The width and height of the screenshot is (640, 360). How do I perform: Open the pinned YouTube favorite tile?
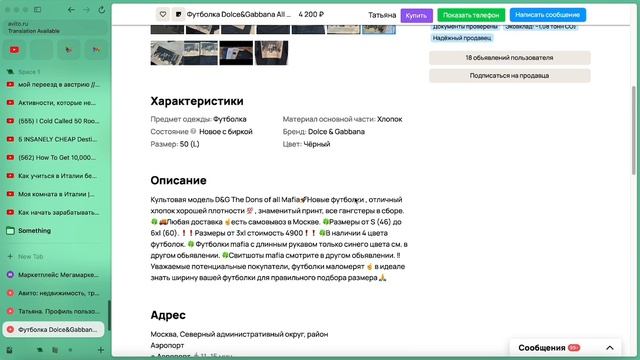pos(14,50)
